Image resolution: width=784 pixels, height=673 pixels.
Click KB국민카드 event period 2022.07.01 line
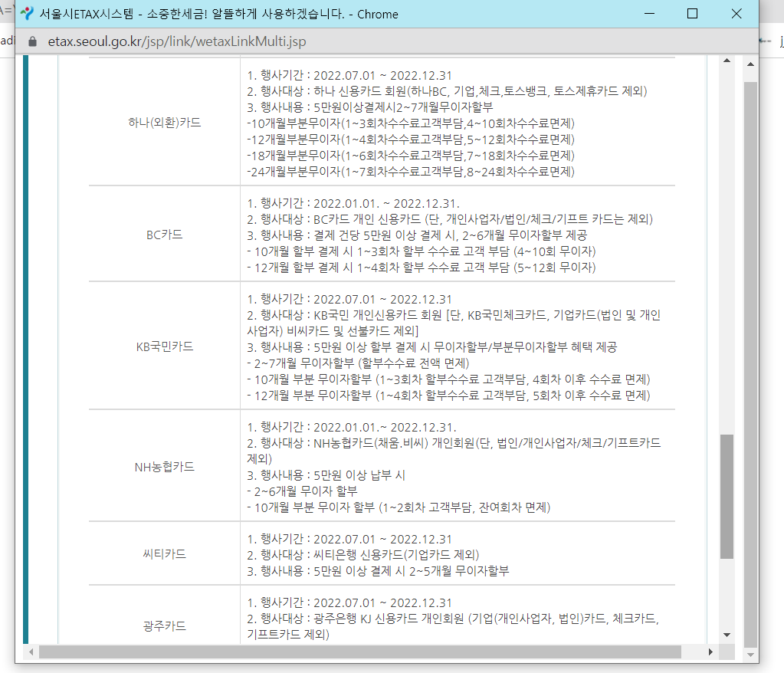click(x=349, y=300)
